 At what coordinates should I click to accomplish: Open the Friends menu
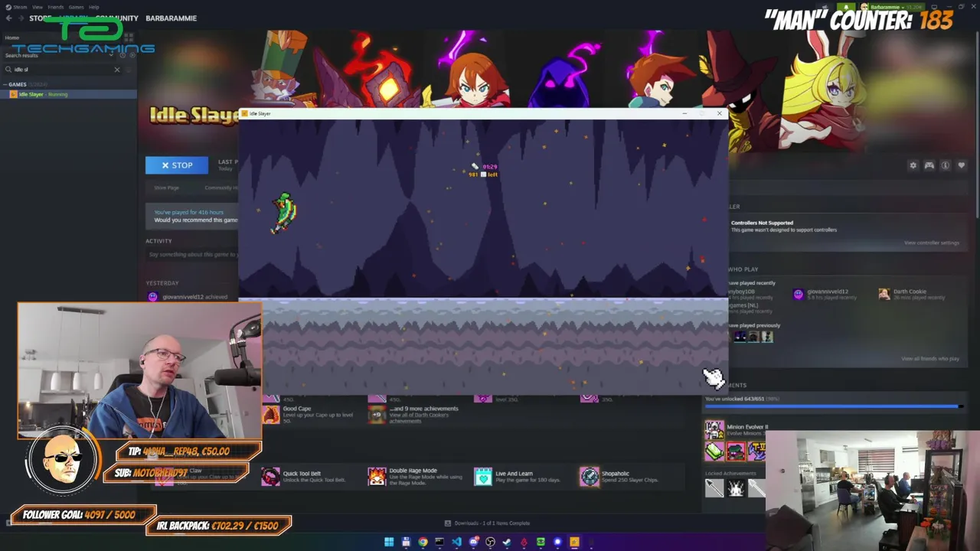[55, 7]
